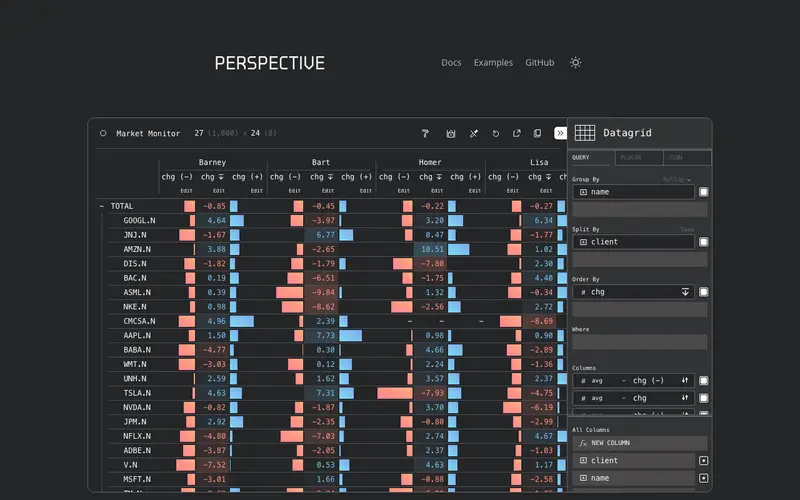Image resolution: width=800 pixels, height=500 pixels.
Task: Click the type icon of name in Group By
Action: click(583, 192)
